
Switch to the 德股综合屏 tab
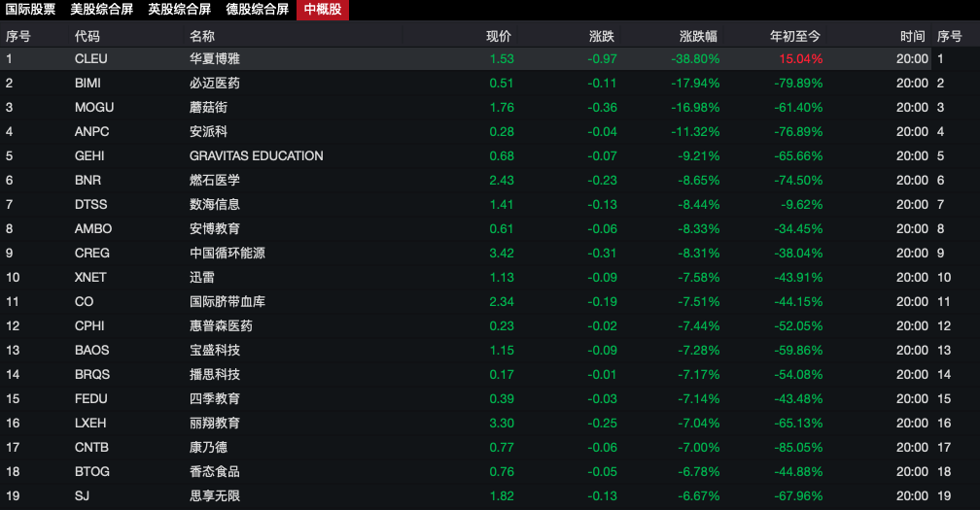pos(257,10)
